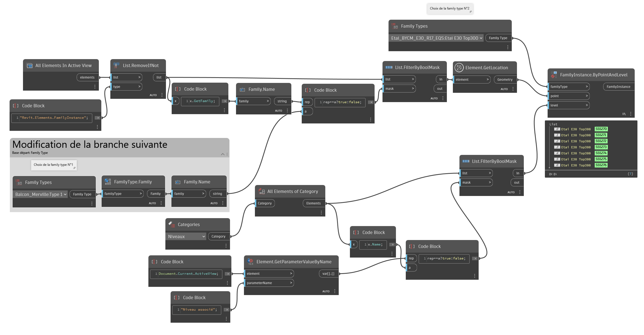Click the Element.GetLocation node header icon
Viewport: 644px width, 335px height.
point(459,68)
